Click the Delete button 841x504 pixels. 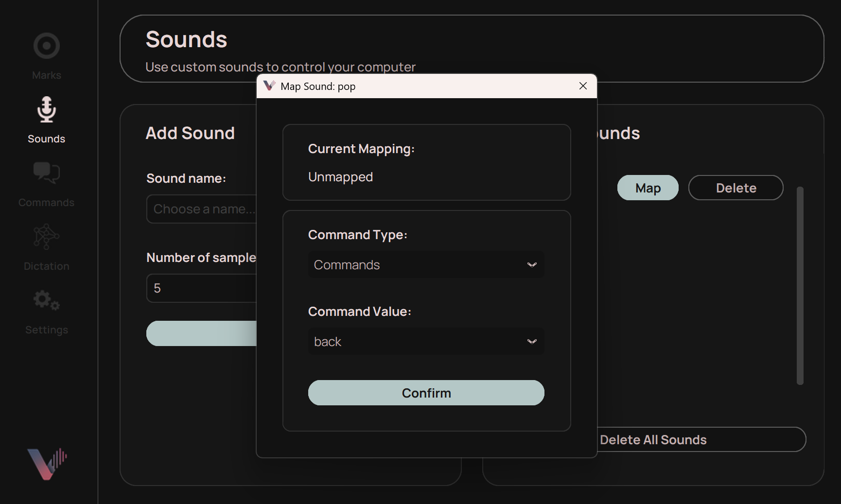coord(735,188)
